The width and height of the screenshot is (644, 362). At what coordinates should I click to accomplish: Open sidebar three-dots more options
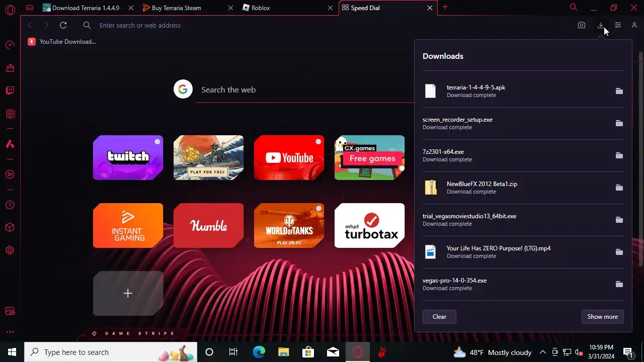tap(10, 332)
